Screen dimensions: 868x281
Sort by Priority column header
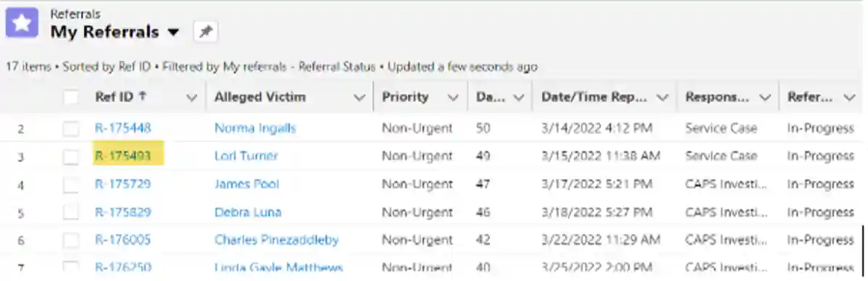[x=405, y=97]
